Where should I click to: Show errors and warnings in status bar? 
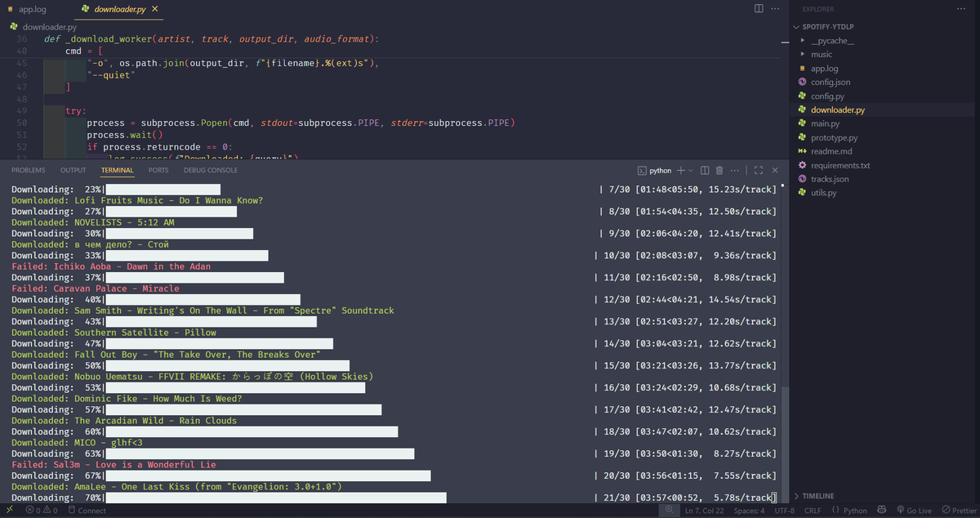click(42, 511)
